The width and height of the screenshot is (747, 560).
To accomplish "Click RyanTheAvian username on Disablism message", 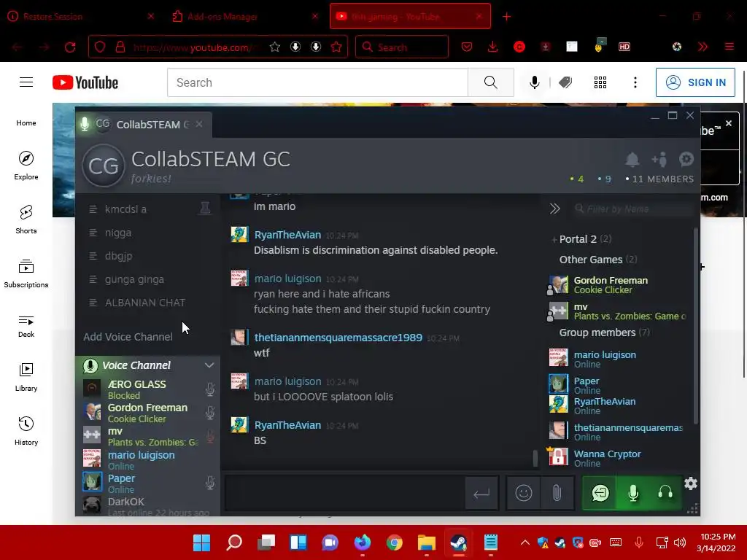I will 287,235.
